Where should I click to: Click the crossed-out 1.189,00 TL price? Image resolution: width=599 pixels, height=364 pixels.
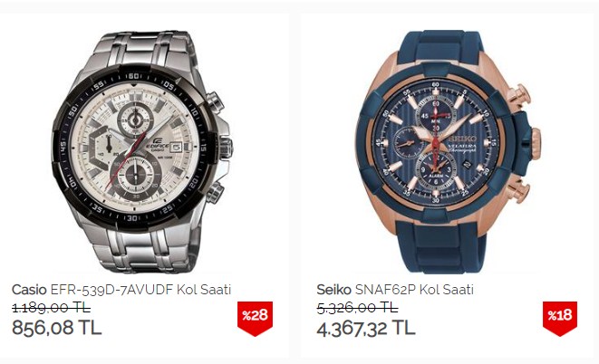[51, 308]
